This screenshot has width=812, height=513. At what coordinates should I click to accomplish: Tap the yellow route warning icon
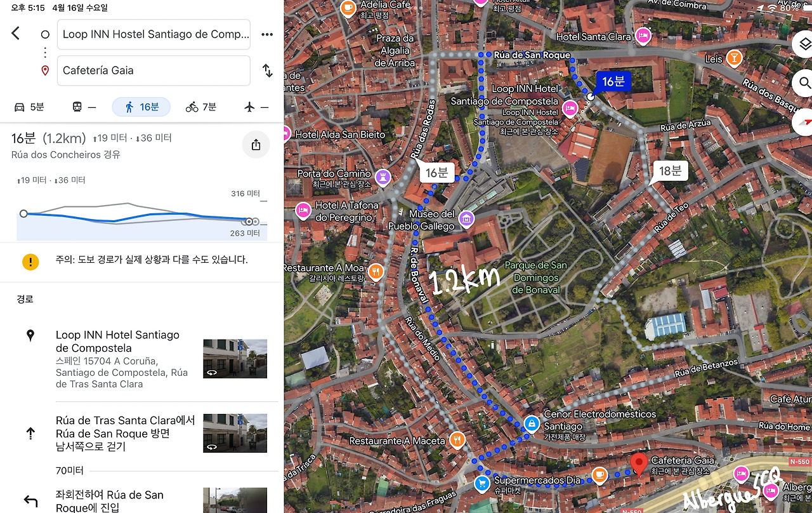click(x=30, y=262)
